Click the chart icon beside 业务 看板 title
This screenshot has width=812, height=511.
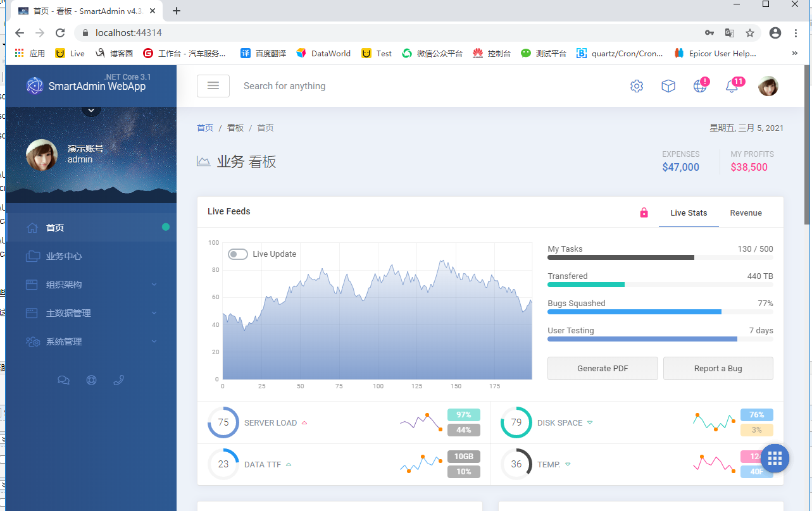(203, 161)
